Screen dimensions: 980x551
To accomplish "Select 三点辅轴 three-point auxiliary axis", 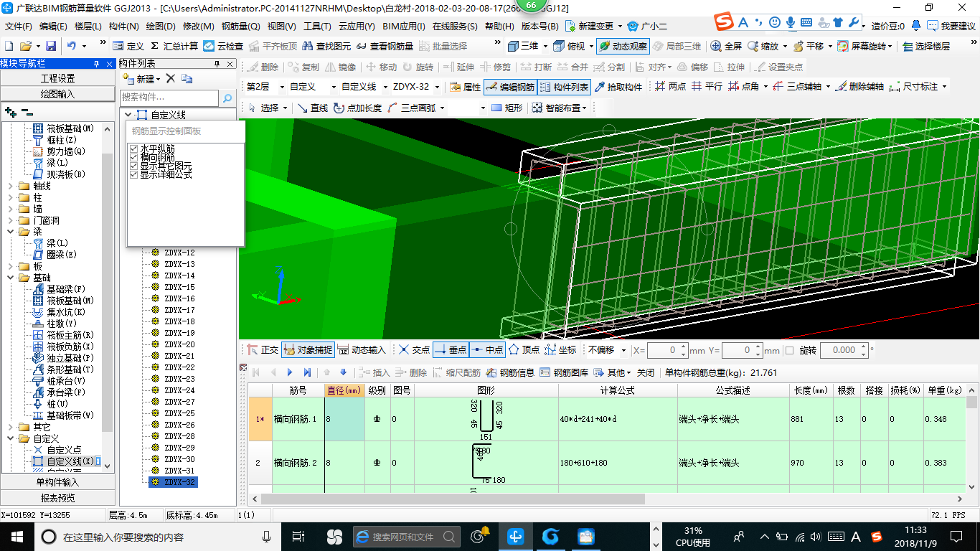I will pyautogui.click(x=796, y=87).
